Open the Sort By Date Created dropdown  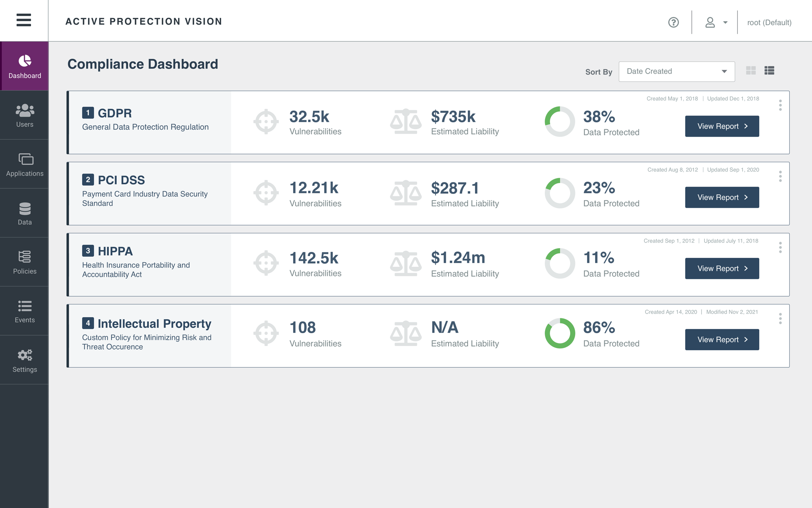pyautogui.click(x=677, y=72)
